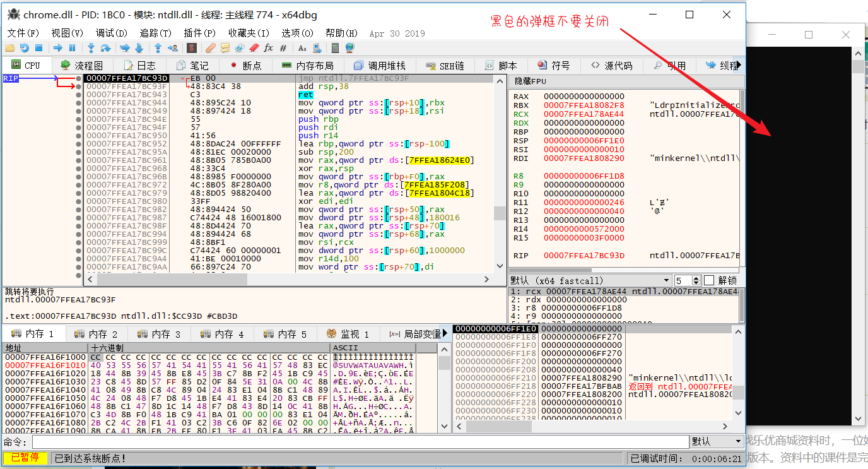This screenshot has width=868, height=469.
Task: Open the Comments icon in toolbar
Action: [225, 48]
